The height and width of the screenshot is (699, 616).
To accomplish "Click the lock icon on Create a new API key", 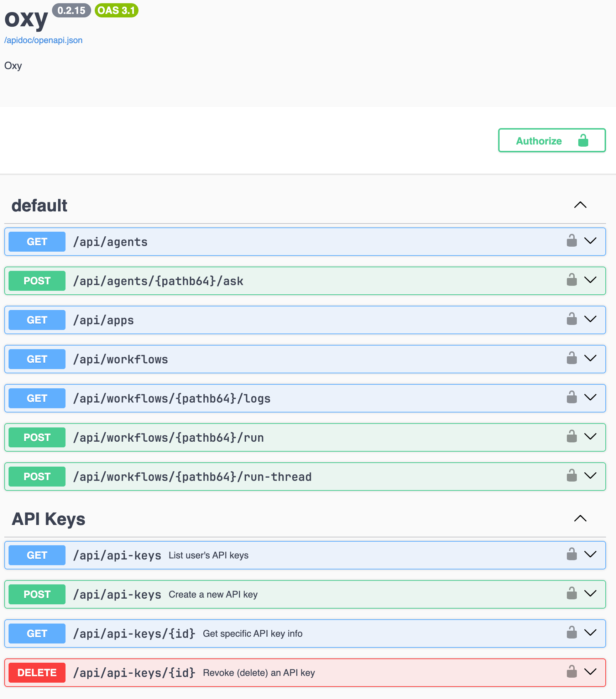I will [x=572, y=593].
